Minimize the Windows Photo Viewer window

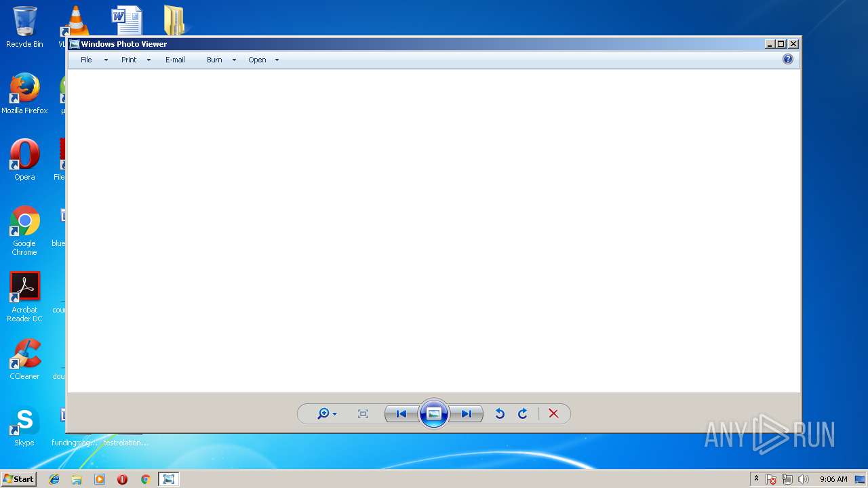pyautogui.click(x=770, y=44)
